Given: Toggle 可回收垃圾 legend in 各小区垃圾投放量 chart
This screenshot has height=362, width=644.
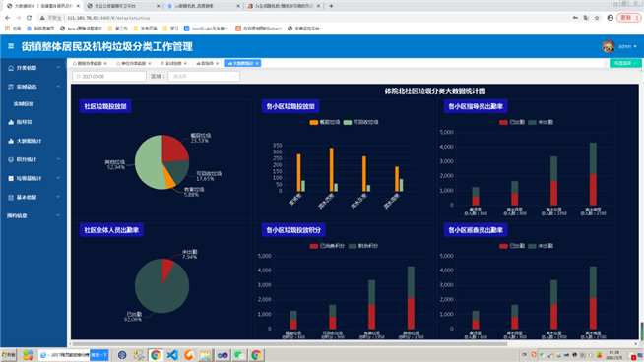Looking at the screenshot, I should [360, 122].
